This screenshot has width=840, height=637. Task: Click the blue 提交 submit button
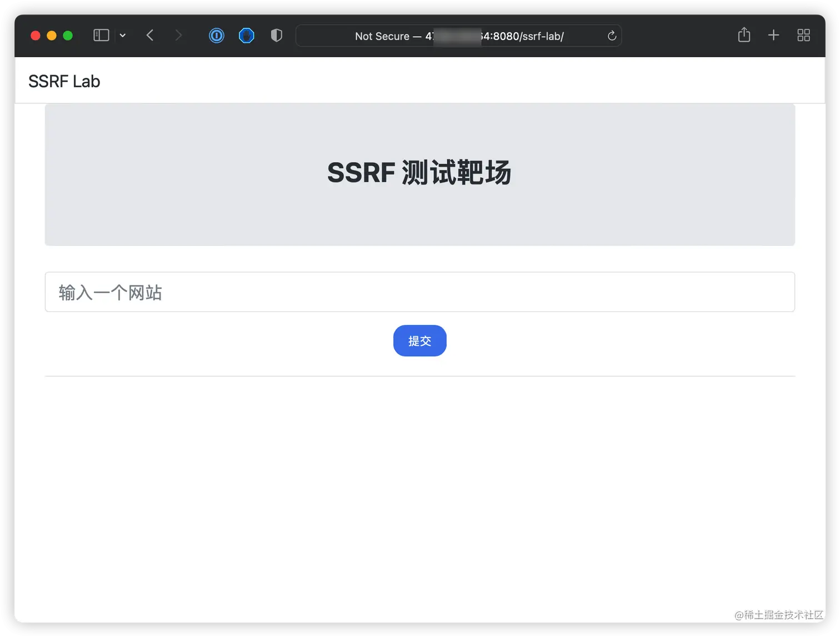(x=420, y=341)
